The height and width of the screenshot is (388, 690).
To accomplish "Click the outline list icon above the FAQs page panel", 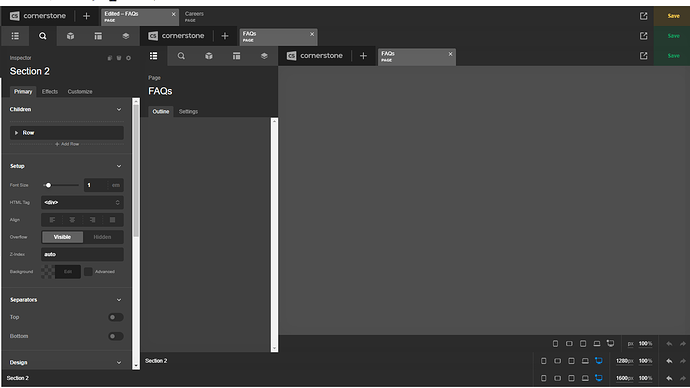I will [x=154, y=56].
